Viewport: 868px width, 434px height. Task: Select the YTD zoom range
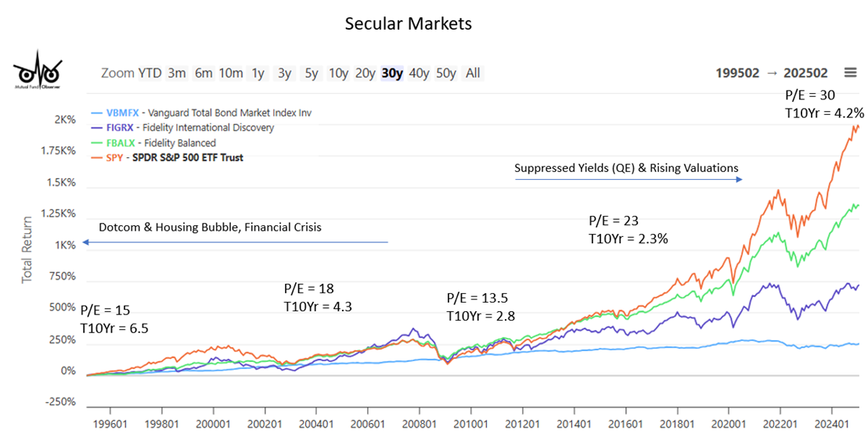click(149, 74)
